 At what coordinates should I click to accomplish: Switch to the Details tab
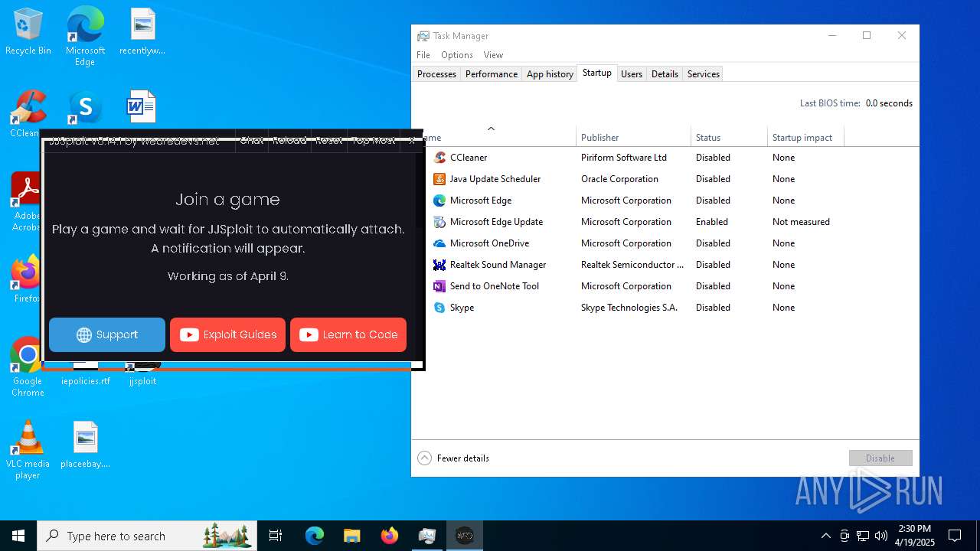[x=665, y=74]
